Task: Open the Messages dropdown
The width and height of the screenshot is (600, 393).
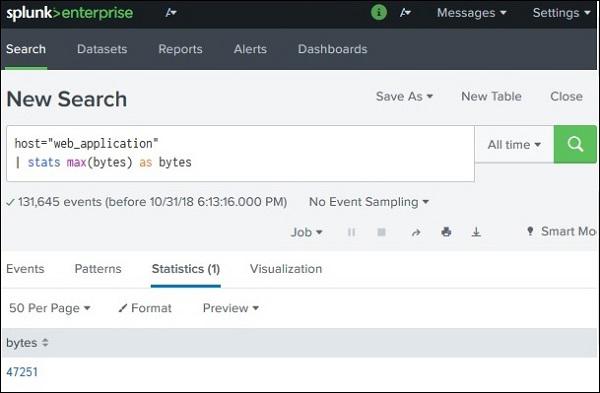Action: [471, 13]
